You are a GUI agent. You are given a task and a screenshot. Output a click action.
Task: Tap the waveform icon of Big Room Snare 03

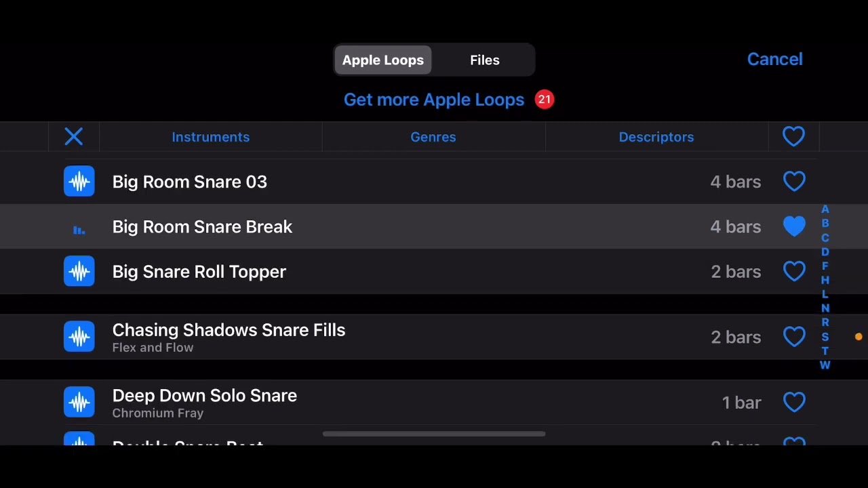(x=79, y=182)
